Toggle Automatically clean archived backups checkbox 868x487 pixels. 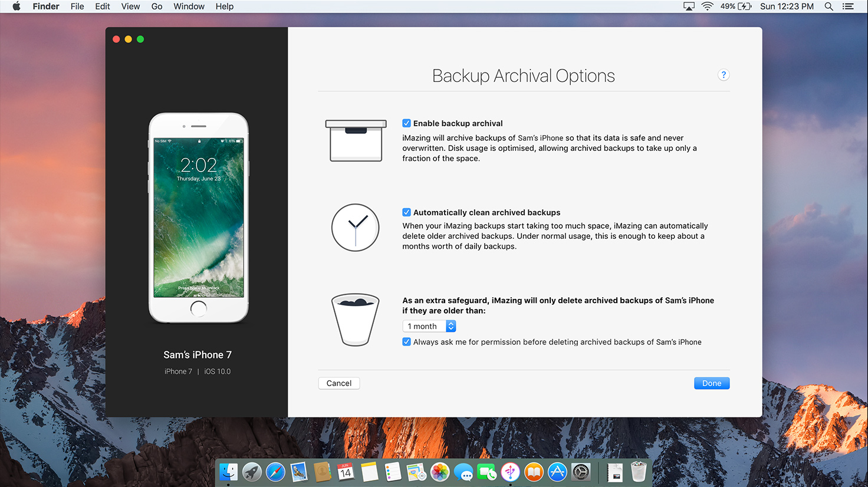(x=406, y=212)
